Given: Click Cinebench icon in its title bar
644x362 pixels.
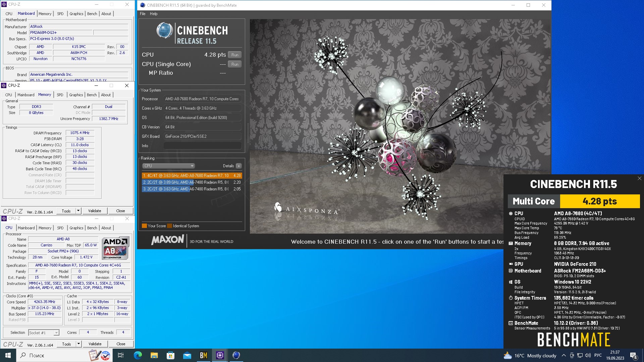Looking at the screenshot, I should coord(143,5).
